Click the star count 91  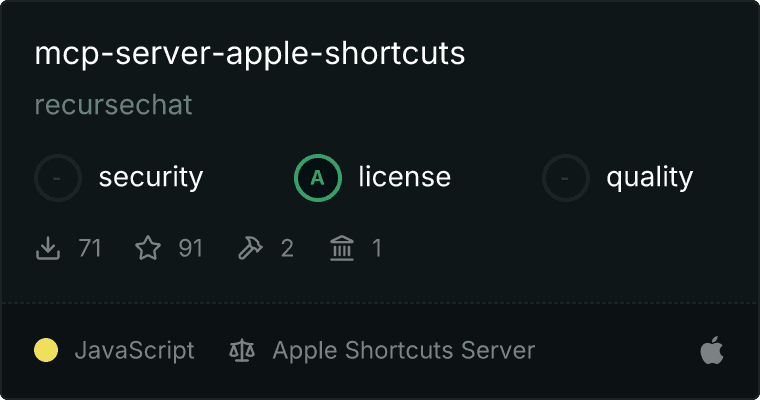(x=190, y=248)
